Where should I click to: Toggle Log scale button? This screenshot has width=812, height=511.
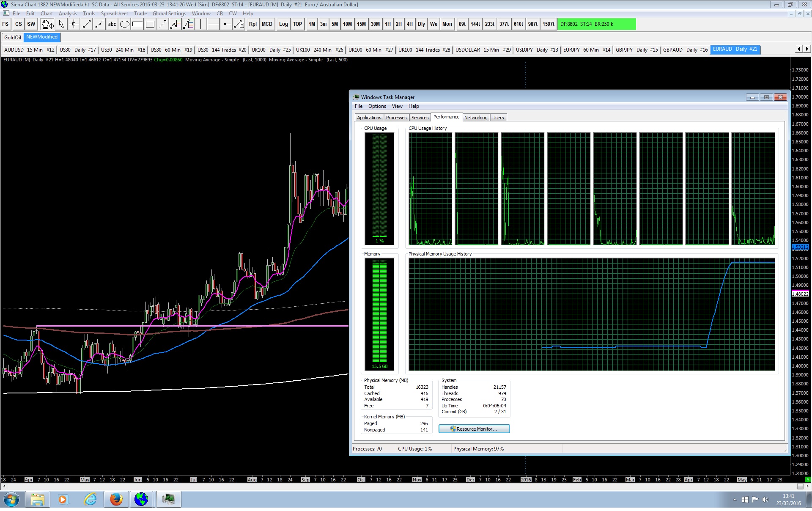click(283, 24)
